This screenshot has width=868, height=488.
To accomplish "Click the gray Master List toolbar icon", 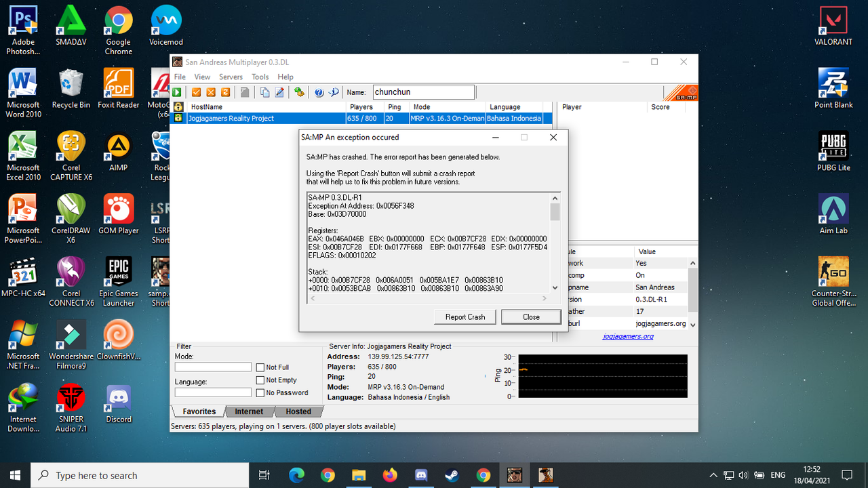I will pos(245,92).
